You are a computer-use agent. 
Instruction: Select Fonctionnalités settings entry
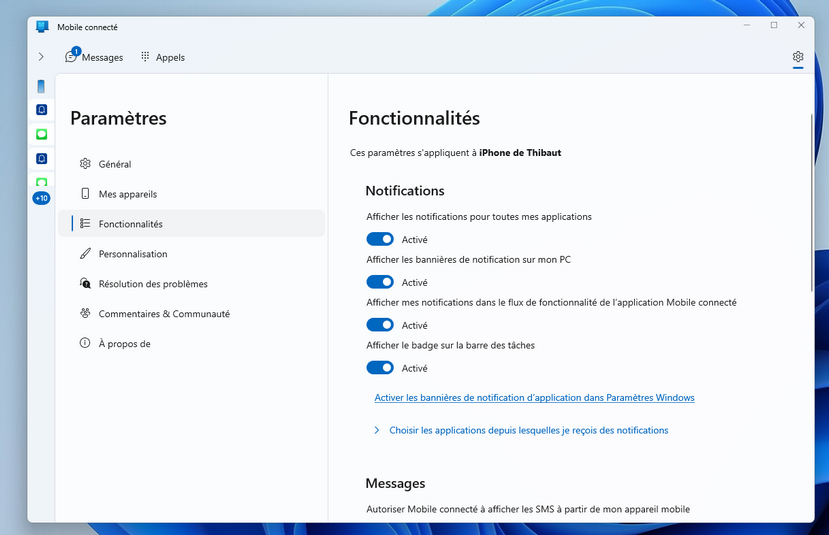tap(191, 224)
